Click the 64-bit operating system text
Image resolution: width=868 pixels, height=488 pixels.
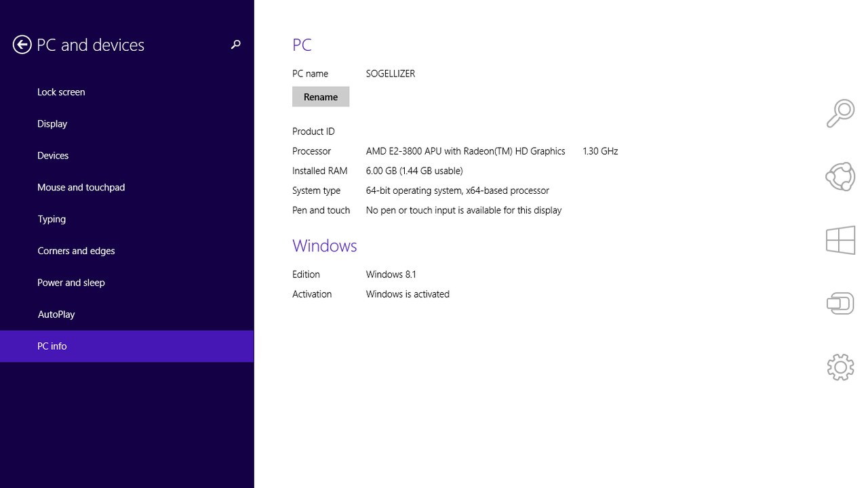click(x=458, y=190)
